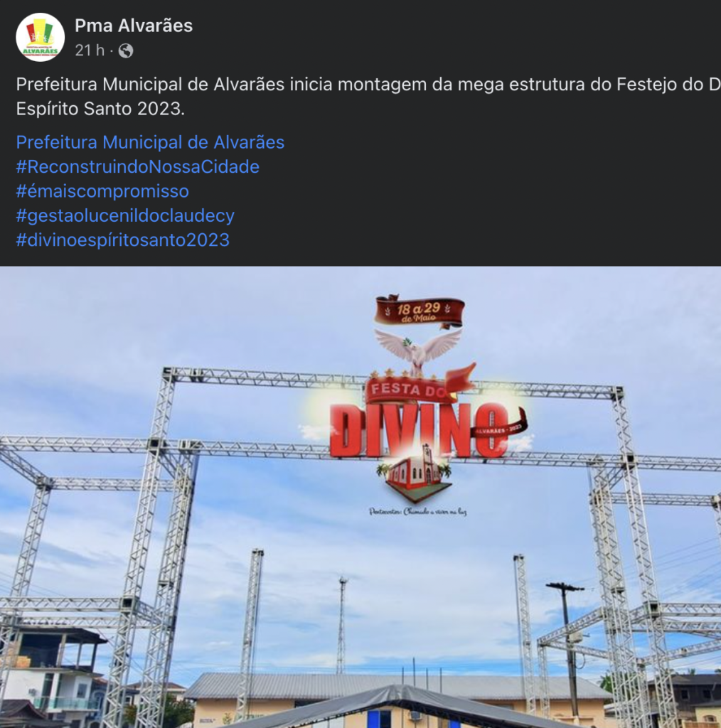Open the Pma Alvarães page name

point(134,26)
